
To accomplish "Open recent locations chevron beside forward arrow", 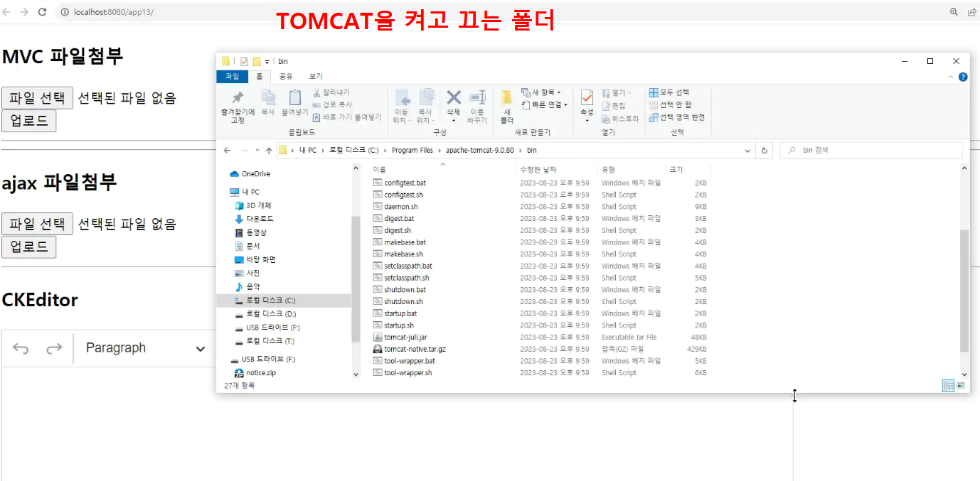I will 257,151.
